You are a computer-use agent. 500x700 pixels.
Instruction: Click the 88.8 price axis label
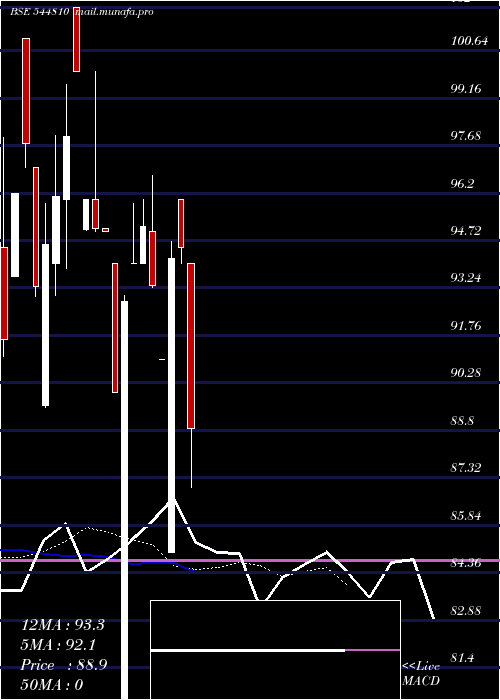click(x=462, y=421)
